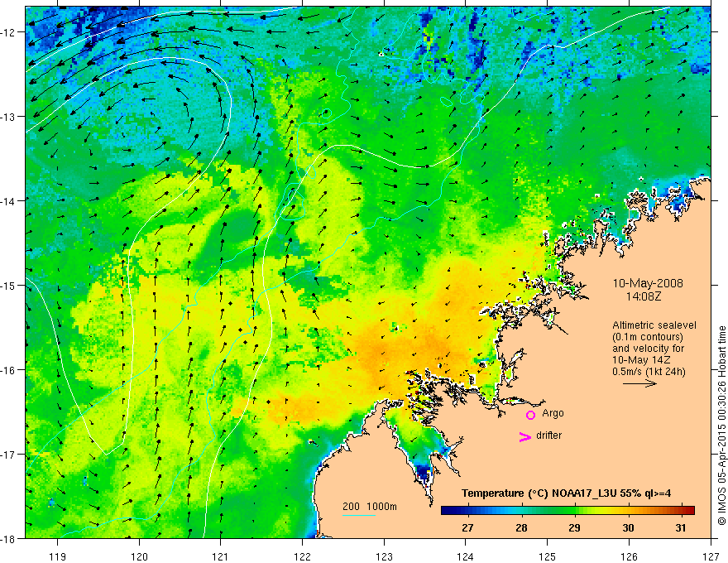Screen dimensions: 728x563
Task: Click latitude axis label -17
Action: tap(8, 454)
